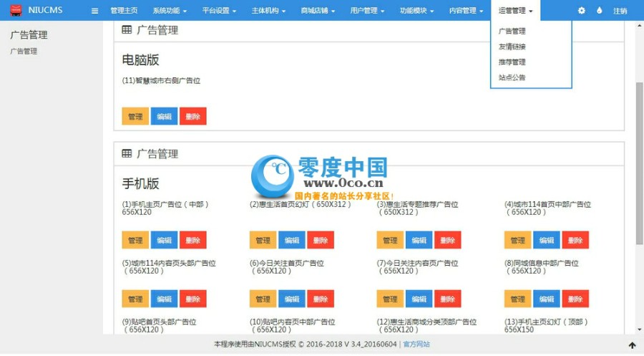Expand the 主体机构 dropdown menu
Screen dimensions: 644x356
pos(268,11)
